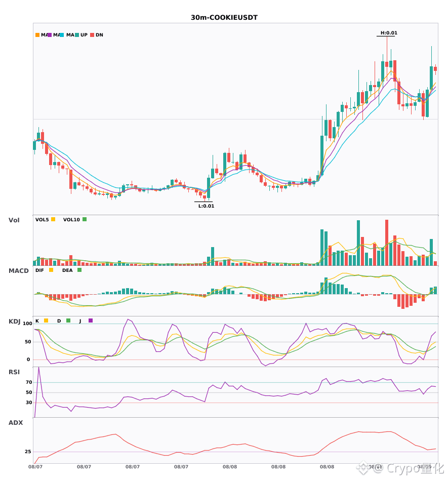The height and width of the screenshot is (481, 448).
Task: Select the ADX panel label
Action: coord(15,423)
